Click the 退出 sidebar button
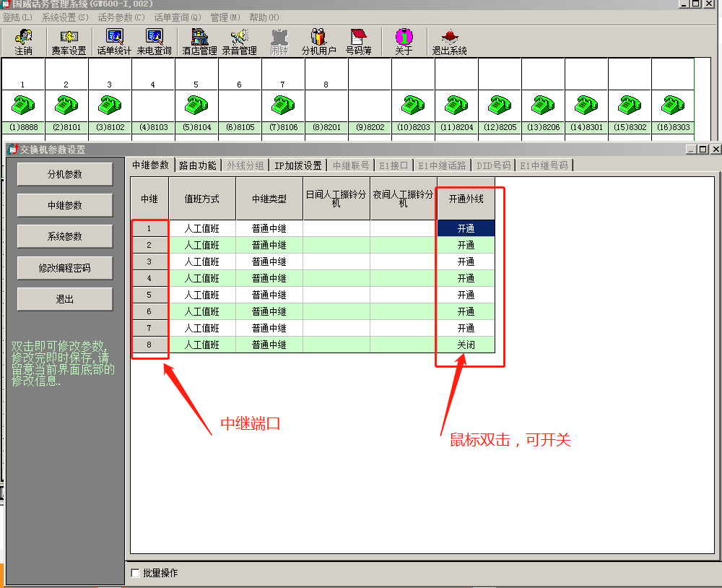The image size is (722, 588). pos(65,299)
